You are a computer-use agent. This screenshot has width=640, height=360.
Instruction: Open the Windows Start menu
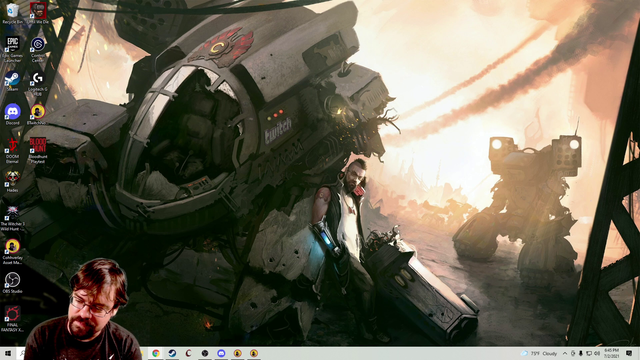pyautogui.click(x=7, y=353)
